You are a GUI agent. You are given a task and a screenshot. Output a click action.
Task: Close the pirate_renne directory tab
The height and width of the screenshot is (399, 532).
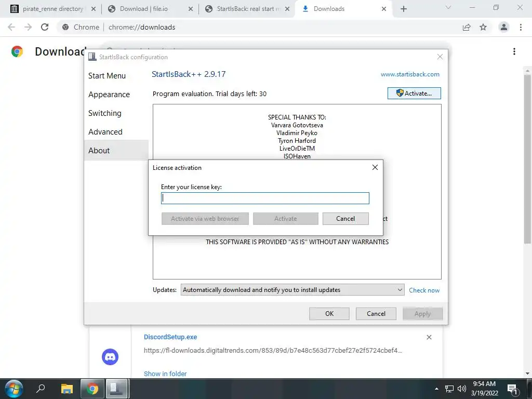[x=94, y=9]
